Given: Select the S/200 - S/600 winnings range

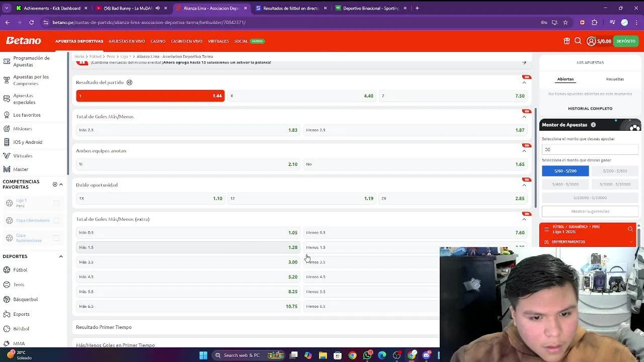Looking at the screenshot, I should 615,171.
